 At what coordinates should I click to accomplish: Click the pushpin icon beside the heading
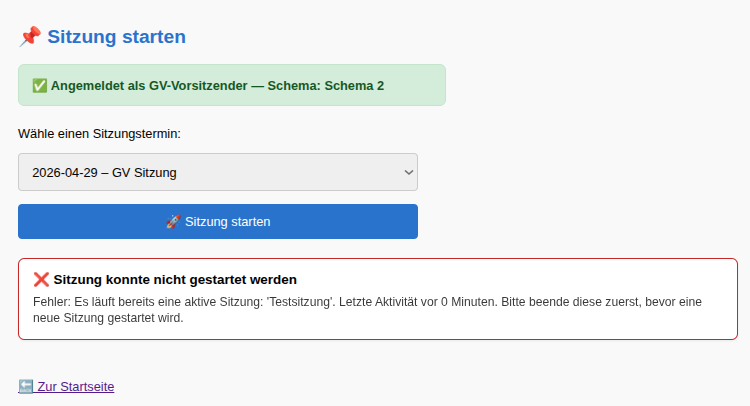(x=30, y=37)
